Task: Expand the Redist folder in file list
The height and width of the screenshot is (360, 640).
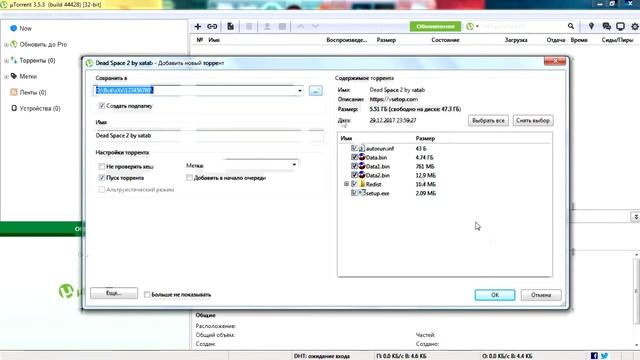Action: click(346, 184)
